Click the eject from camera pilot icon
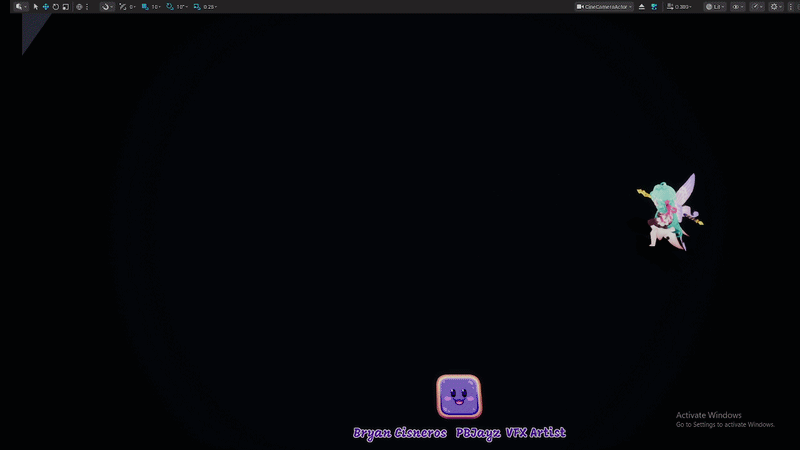 [x=642, y=7]
